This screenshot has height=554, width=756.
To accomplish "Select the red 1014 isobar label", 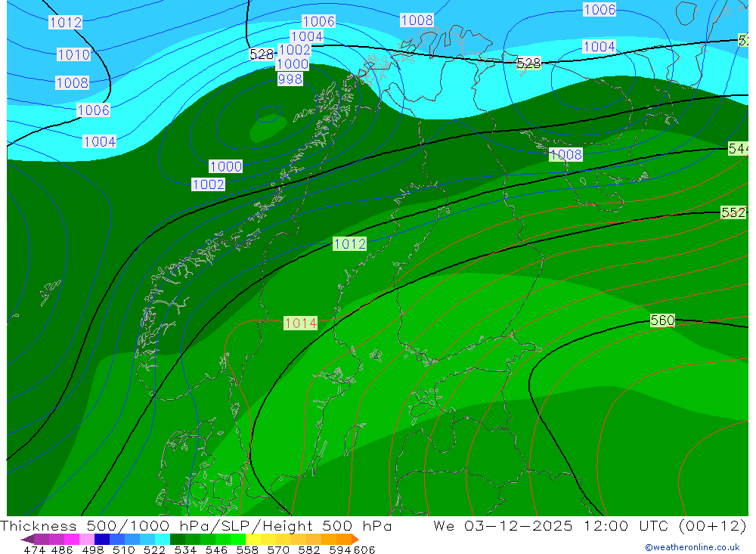I will coord(300,323).
